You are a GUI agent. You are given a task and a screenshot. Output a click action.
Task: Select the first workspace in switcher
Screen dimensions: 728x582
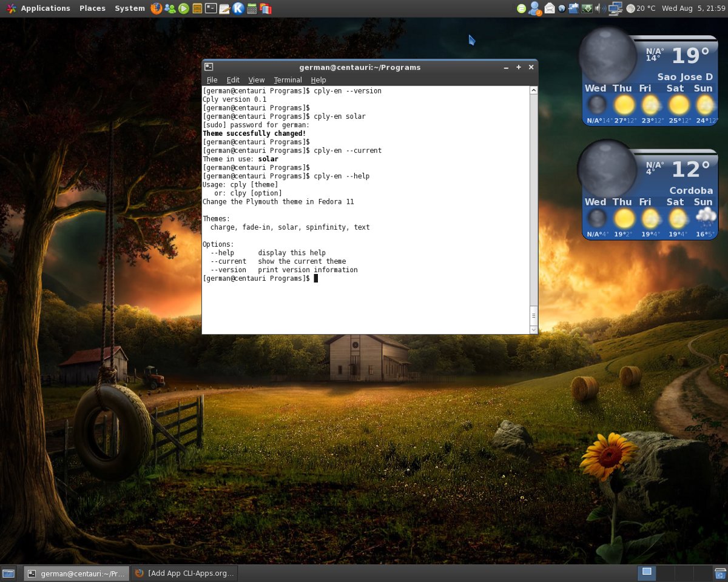pos(647,573)
